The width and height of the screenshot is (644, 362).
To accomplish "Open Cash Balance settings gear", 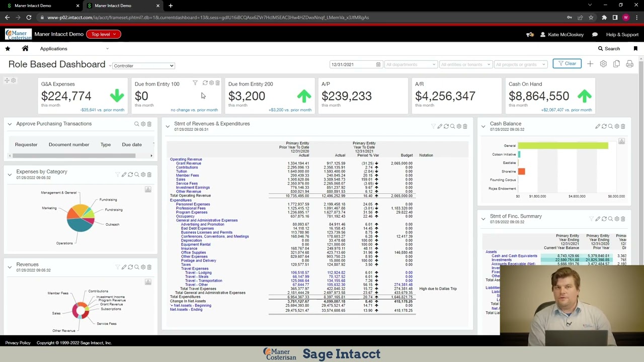I will [x=617, y=126].
